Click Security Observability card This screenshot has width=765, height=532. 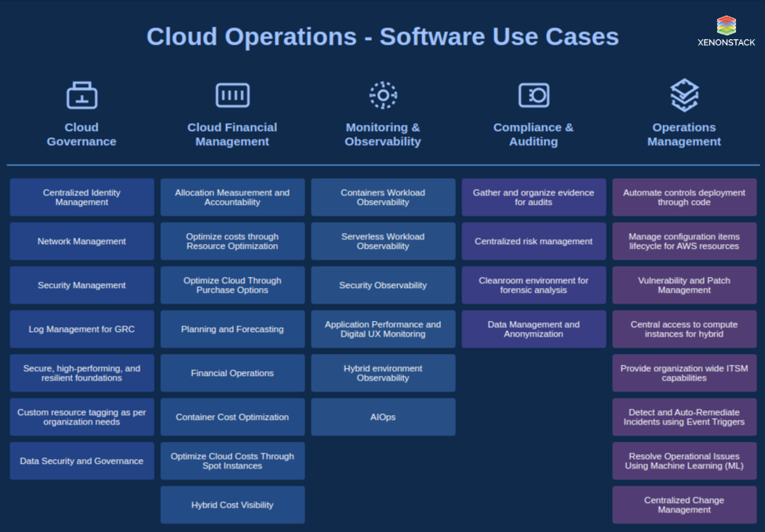(383, 285)
